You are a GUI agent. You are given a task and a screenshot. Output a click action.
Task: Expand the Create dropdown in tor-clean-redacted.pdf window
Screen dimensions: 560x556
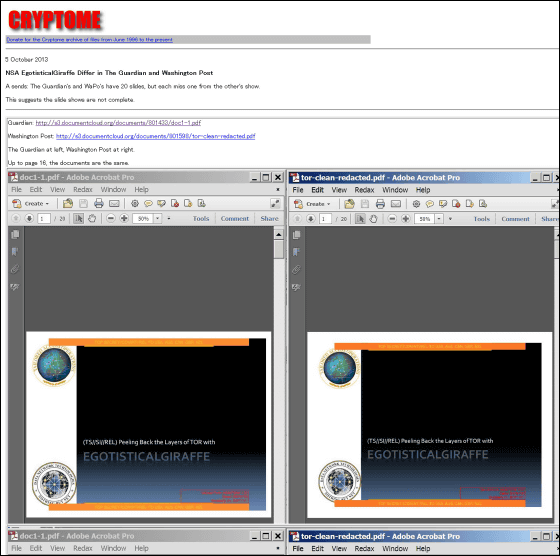click(x=312, y=204)
